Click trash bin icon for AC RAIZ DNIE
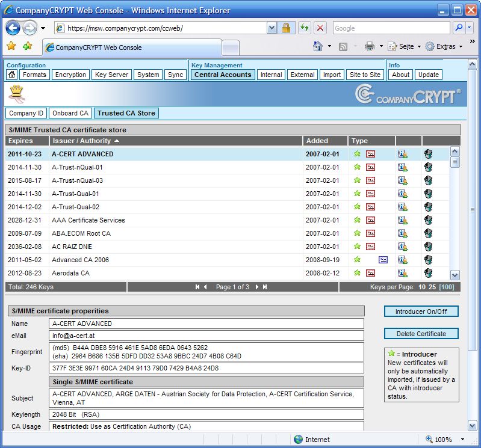The height and width of the screenshot is (448, 481). pos(428,247)
